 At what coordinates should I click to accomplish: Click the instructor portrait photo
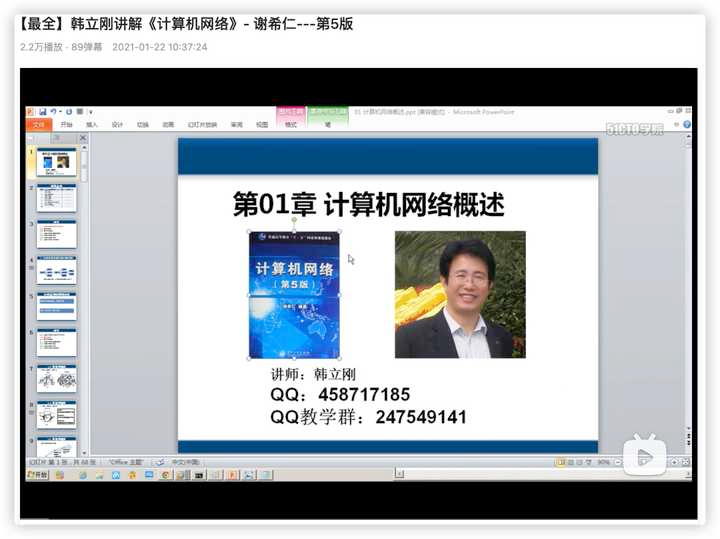tap(460, 295)
